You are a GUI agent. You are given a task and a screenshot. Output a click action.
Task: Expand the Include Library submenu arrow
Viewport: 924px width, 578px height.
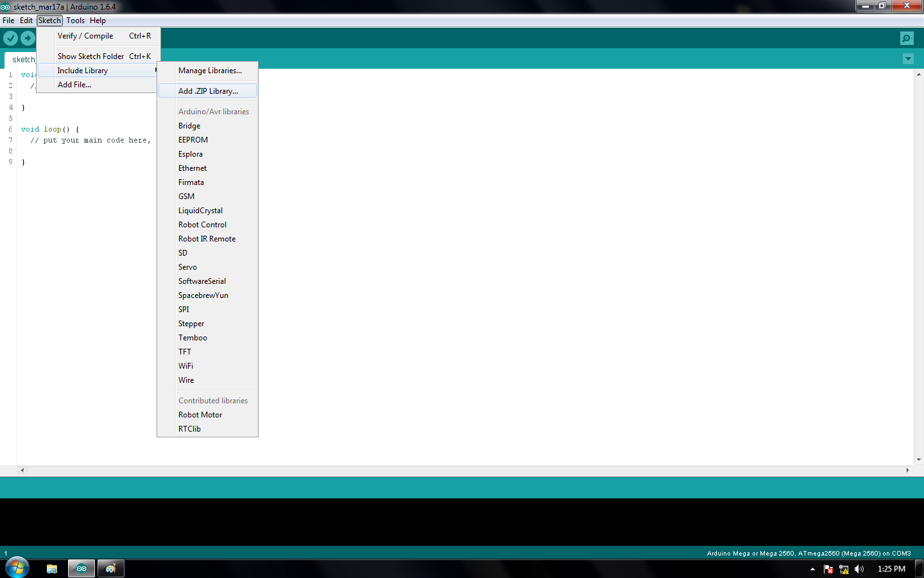(156, 70)
